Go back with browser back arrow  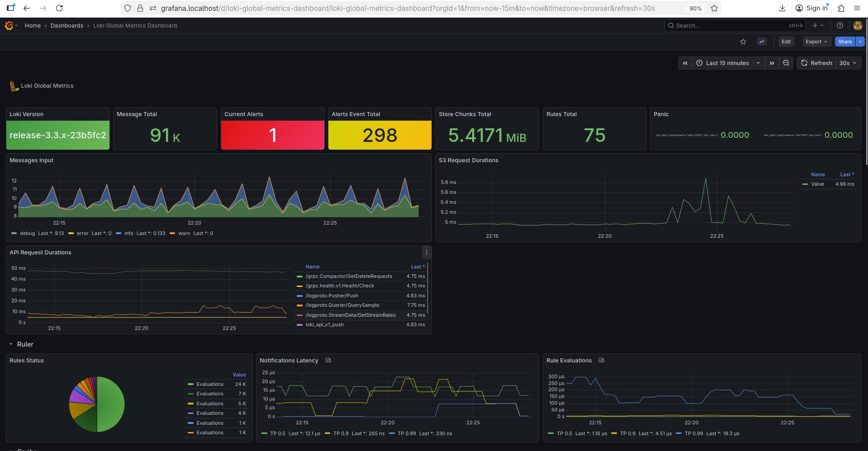coord(27,8)
